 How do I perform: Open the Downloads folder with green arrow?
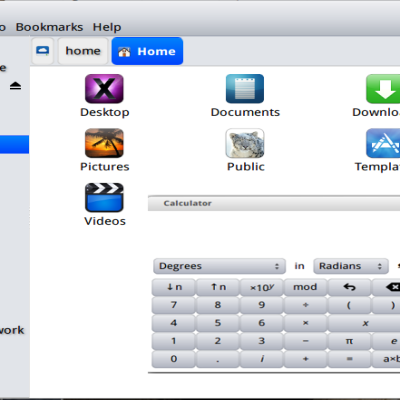coord(383,89)
